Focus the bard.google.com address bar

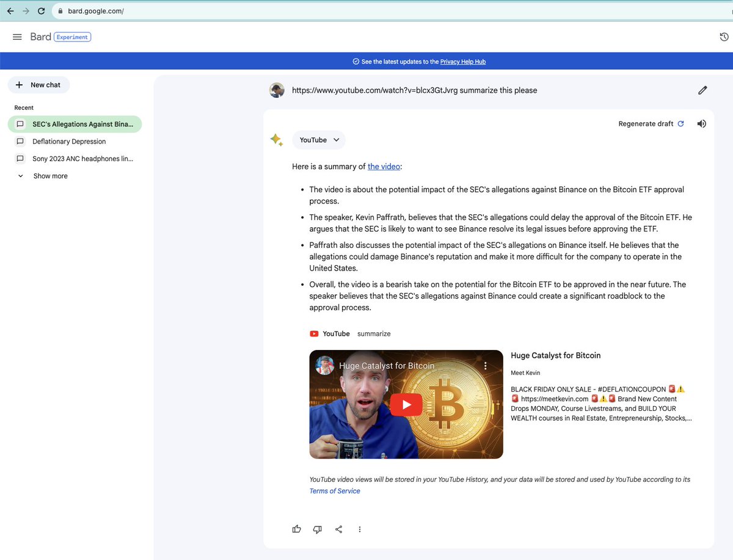pyautogui.click(x=391, y=11)
